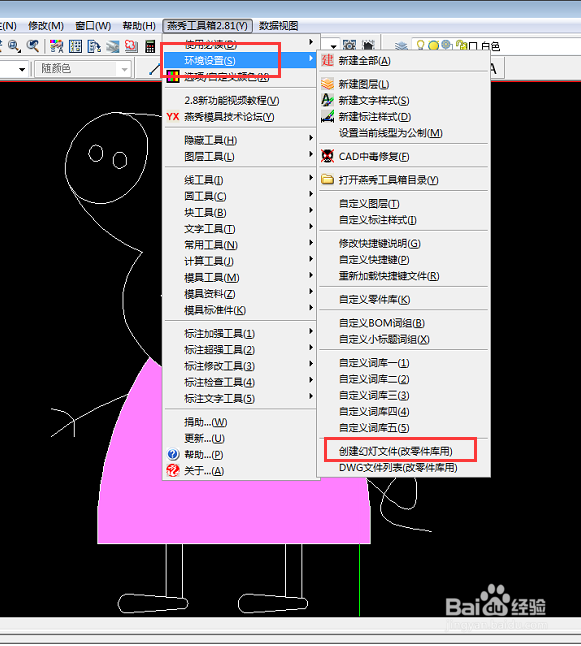Click the toolbar icon right of dropdown arrow
The width and height of the screenshot is (581, 646).
pos(349,46)
